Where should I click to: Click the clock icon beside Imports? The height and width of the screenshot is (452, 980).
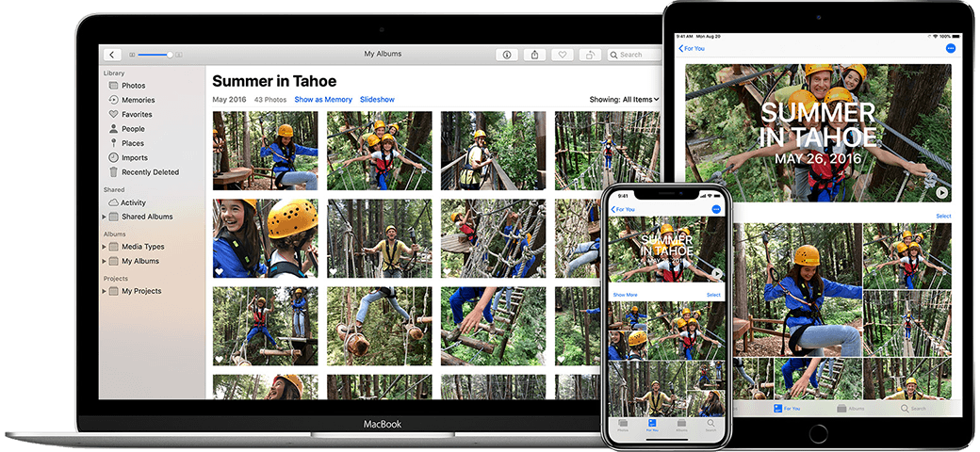tap(113, 158)
